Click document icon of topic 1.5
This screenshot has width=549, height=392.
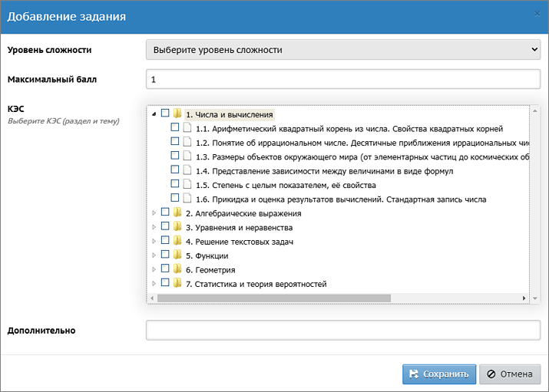[187, 185]
